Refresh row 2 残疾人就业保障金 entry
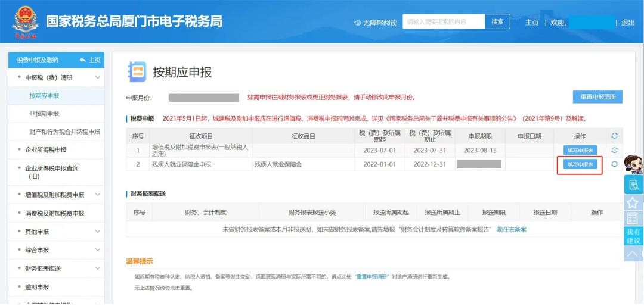 coord(614,164)
